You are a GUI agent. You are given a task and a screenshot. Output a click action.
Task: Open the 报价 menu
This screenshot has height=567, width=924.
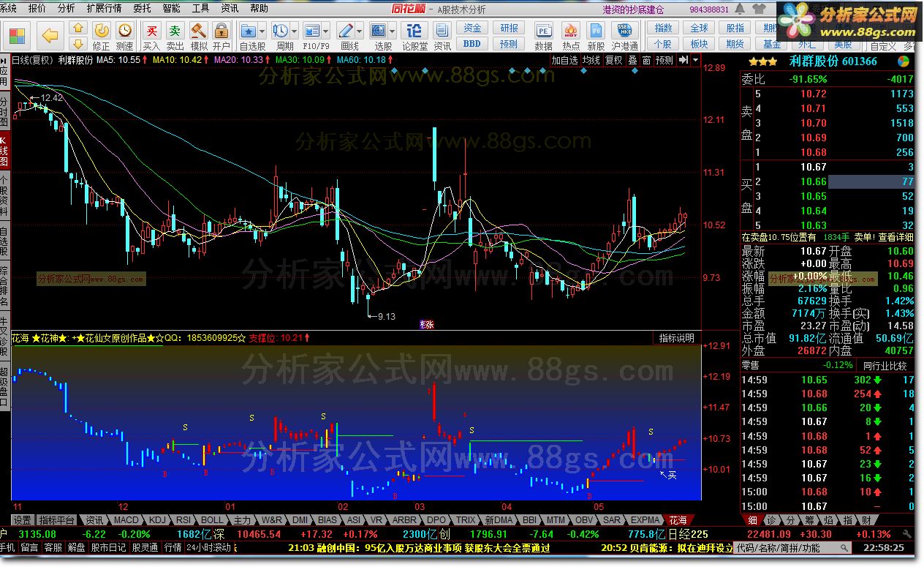click(37, 8)
